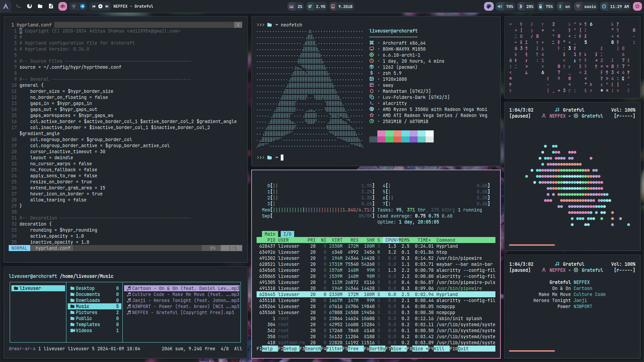Image resolution: width=644 pixels, height=362 pixels.
Task: Click F6 SortBy in htop footer
Action: 377,349
